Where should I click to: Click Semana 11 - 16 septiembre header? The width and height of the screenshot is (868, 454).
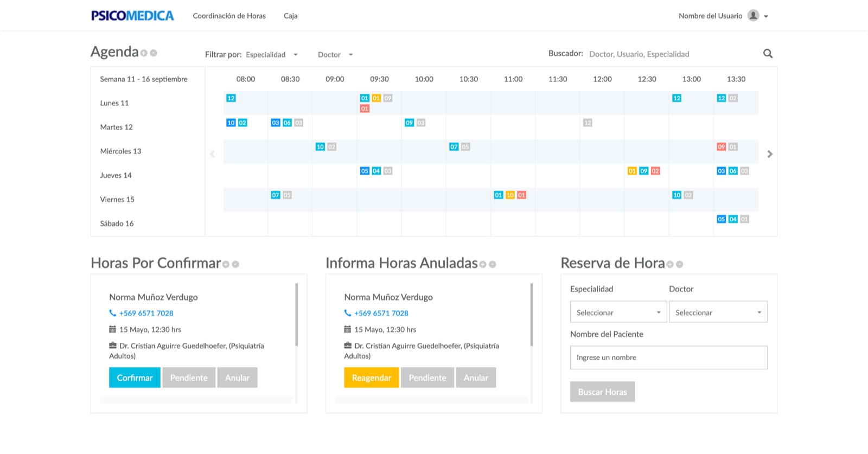144,79
